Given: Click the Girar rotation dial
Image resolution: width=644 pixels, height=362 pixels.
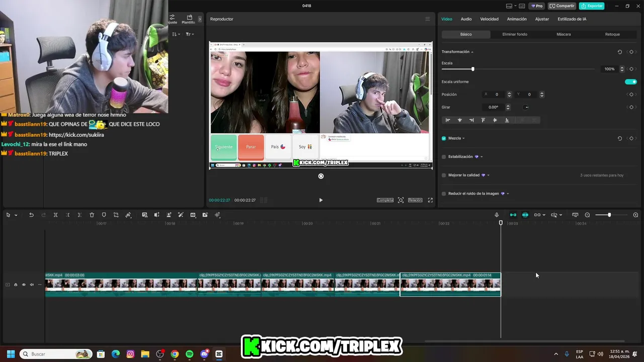Looking at the screenshot, I should coord(526,107).
